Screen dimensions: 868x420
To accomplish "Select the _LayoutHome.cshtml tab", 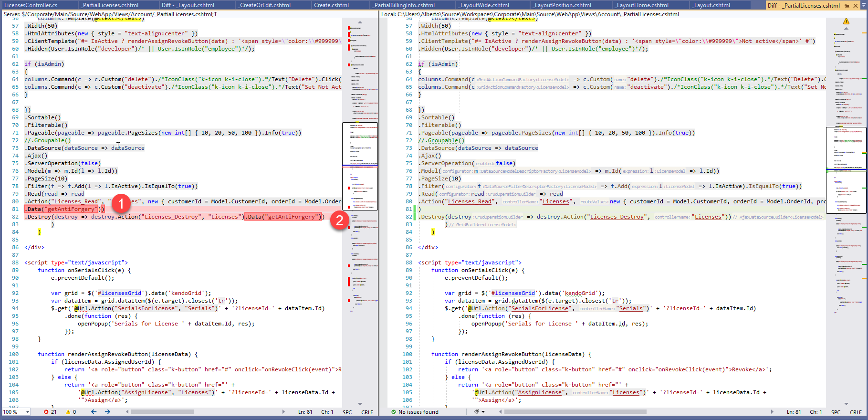I will coord(641,5).
